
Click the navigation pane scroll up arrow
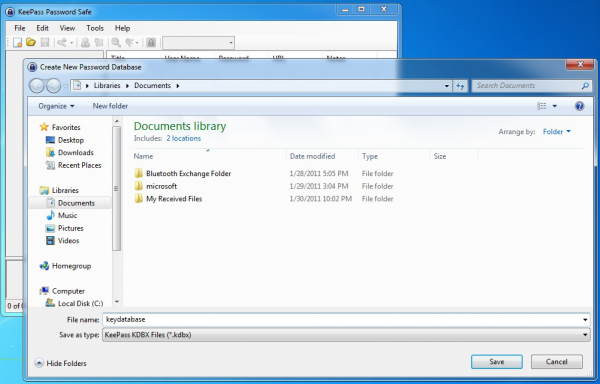click(117, 121)
